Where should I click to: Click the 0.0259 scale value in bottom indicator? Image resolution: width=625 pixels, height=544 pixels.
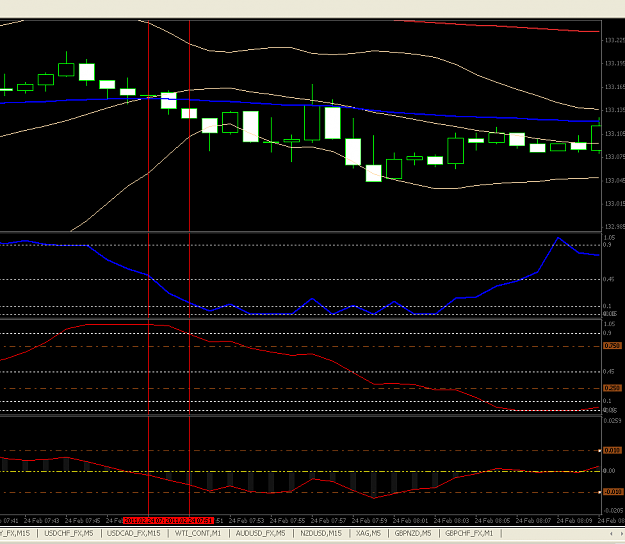[x=613, y=420]
